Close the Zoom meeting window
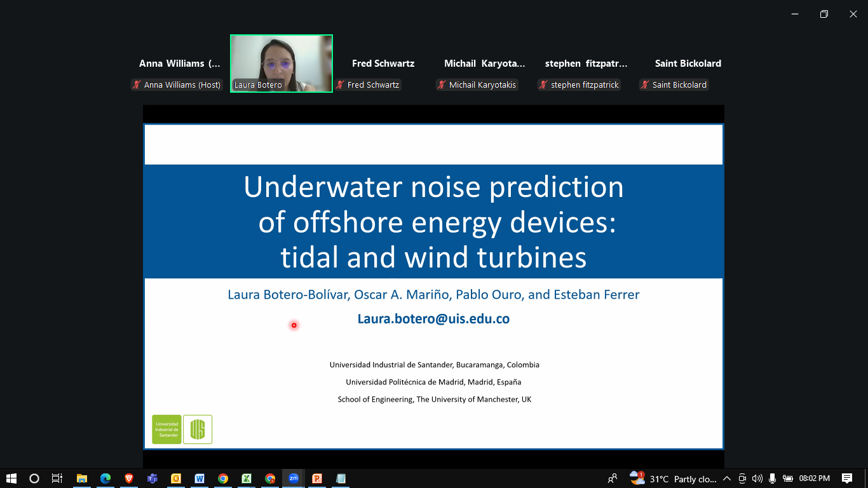This screenshot has height=488, width=868. [x=853, y=14]
